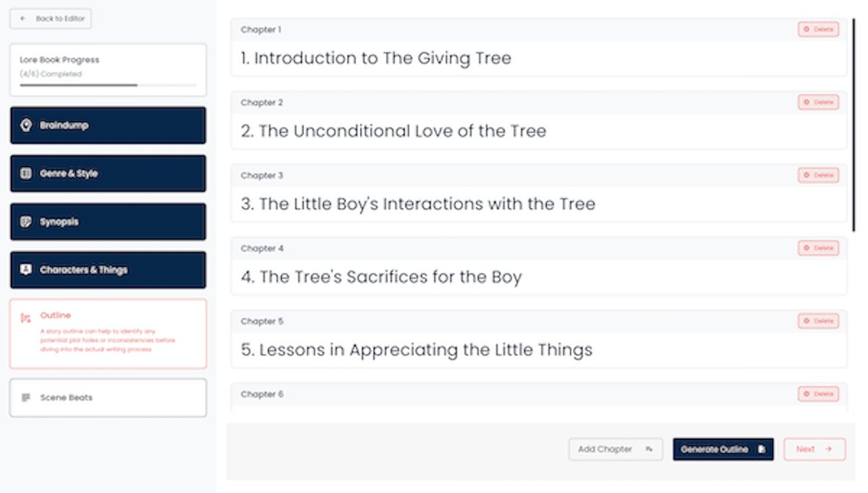The image size is (868, 493).
Task: Edit the Chapter 2 title field
Action: pyautogui.click(x=538, y=132)
